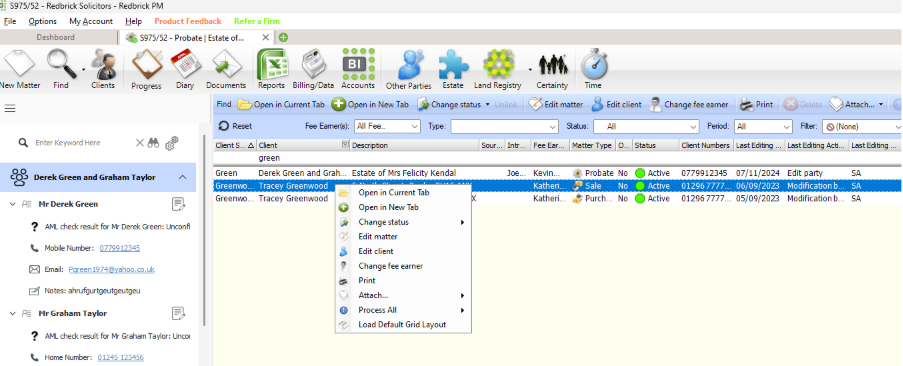Viewport: 903px width, 366px height.
Task: Open Process All context submenu
Action: click(x=403, y=310)
